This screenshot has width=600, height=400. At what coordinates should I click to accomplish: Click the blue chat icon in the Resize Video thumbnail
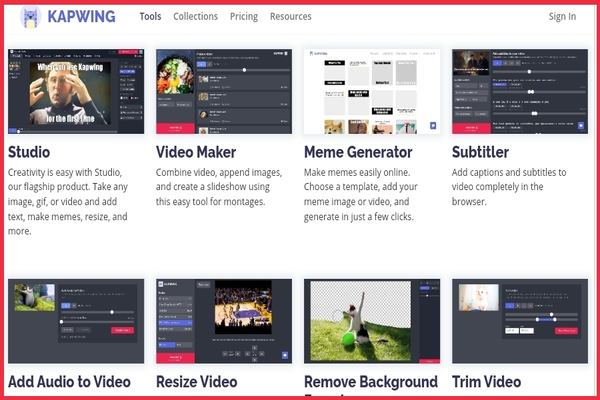(x=285, y=355)
